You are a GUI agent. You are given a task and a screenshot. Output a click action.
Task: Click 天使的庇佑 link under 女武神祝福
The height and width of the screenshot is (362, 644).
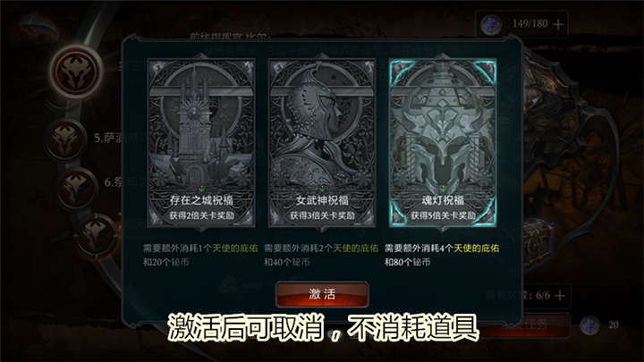pos(356,248)
